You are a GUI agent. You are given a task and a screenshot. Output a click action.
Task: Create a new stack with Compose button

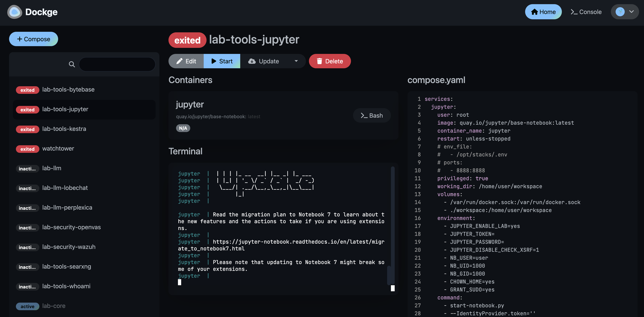pyautogui.click(x=34, y=39)
